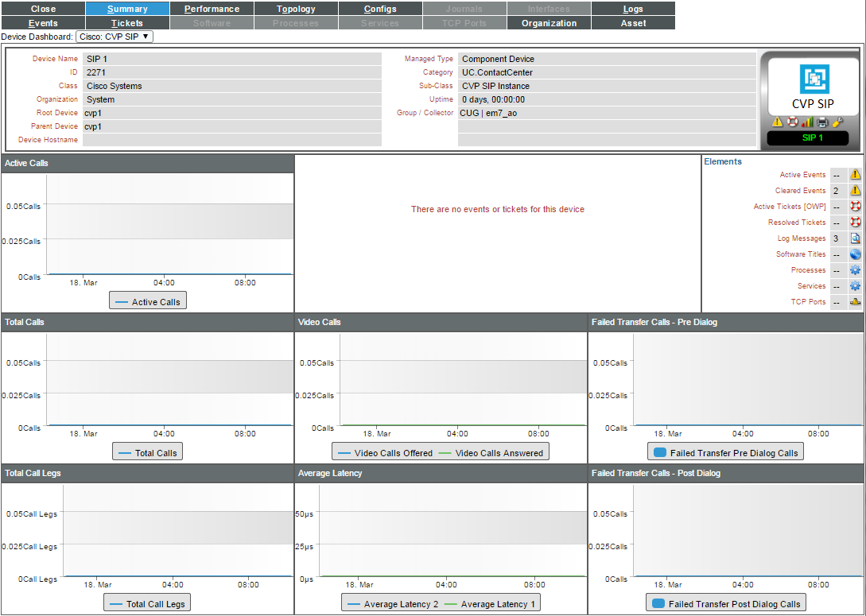This screenshot has width=866, height=616.
Task: Click the Active Tickets [OWP] label
Action: tap(790, 207)
